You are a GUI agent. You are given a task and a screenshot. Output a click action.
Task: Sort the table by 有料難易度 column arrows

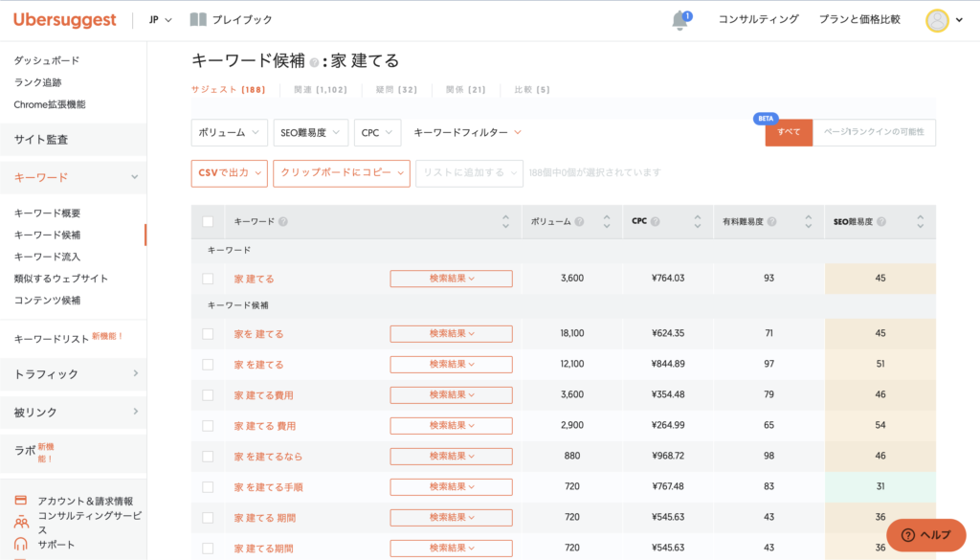pyautogui.click(x=808, y=221)
